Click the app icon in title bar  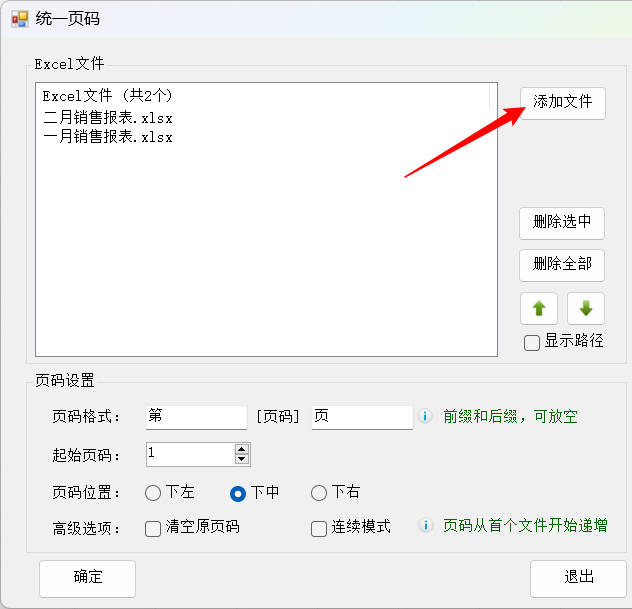[x=20, y=19]
